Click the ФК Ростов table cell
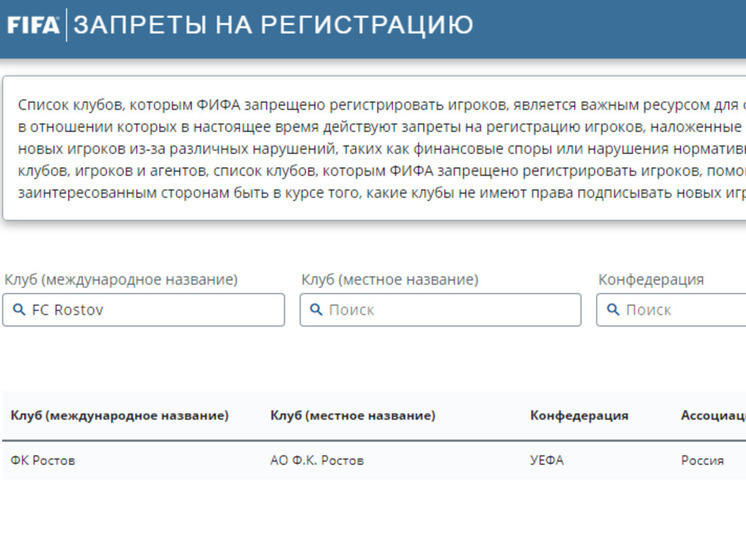The width and height of the screenshot is (746, 559). [x=43, y=460]
